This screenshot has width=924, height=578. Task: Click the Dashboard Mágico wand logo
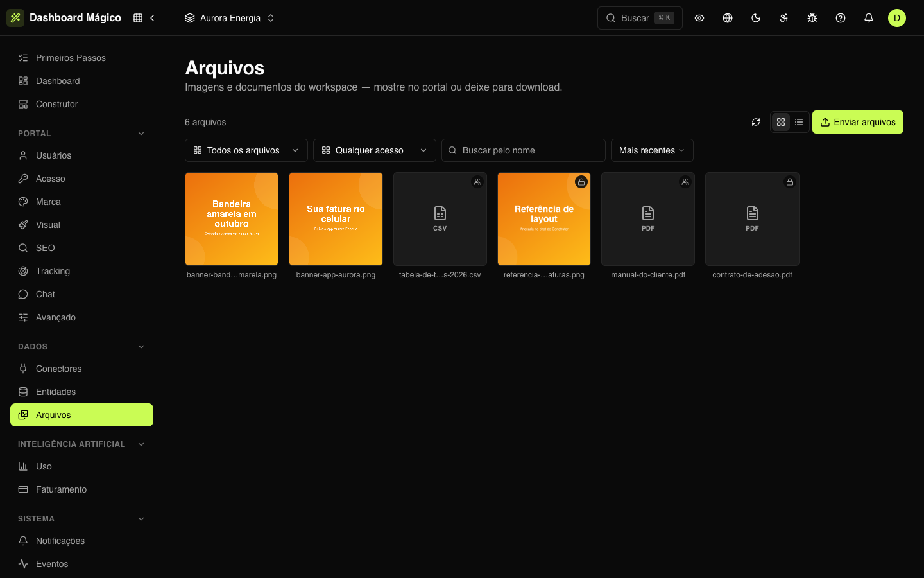[x=15, y=18]
